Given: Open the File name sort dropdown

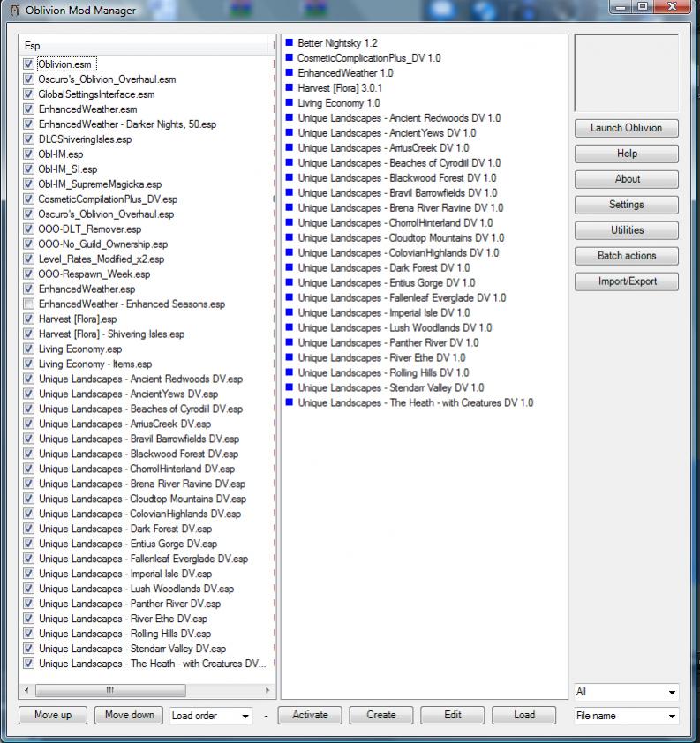Looking at the screenshot, I should 626,716.
